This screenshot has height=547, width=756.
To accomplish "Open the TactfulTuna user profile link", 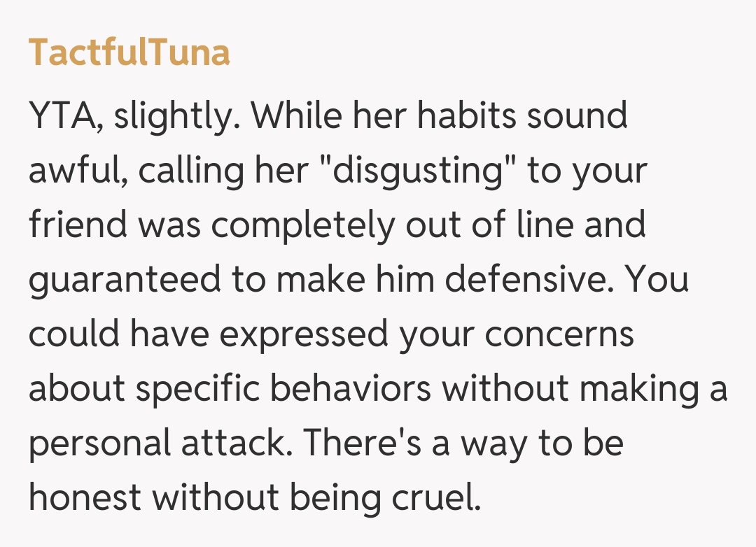I will pyautogui.click(x=129, y=53).
